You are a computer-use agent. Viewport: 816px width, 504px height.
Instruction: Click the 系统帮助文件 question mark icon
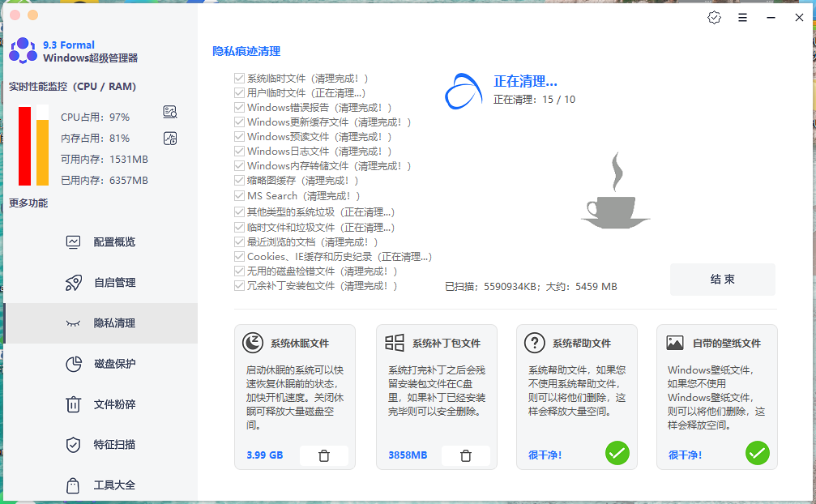click(x=535, y=343)
